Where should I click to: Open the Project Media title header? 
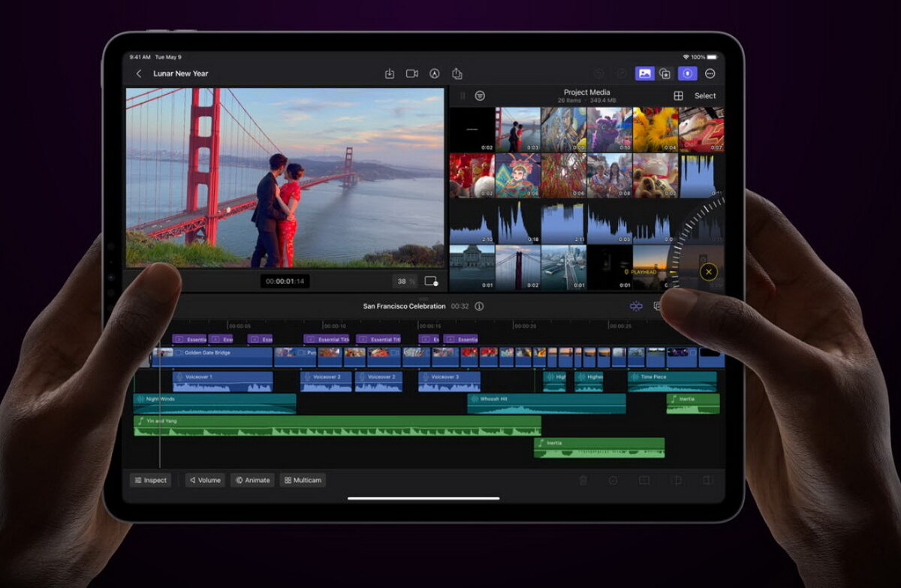(586, 92)
